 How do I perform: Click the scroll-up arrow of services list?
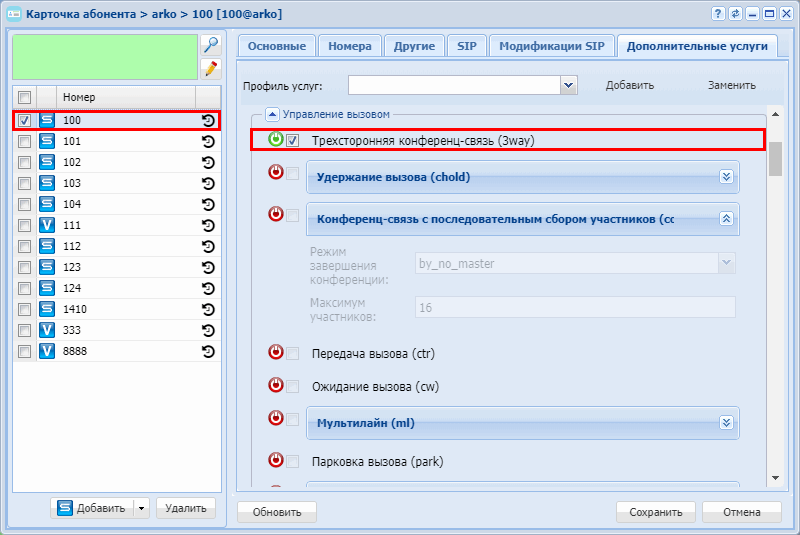click(776, 114)
